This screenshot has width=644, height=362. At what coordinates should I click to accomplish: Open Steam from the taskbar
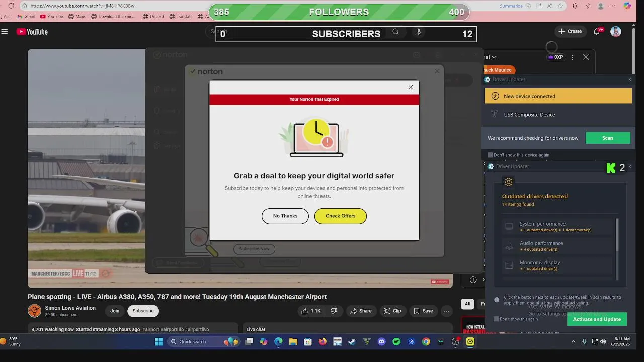click(352, 342)
